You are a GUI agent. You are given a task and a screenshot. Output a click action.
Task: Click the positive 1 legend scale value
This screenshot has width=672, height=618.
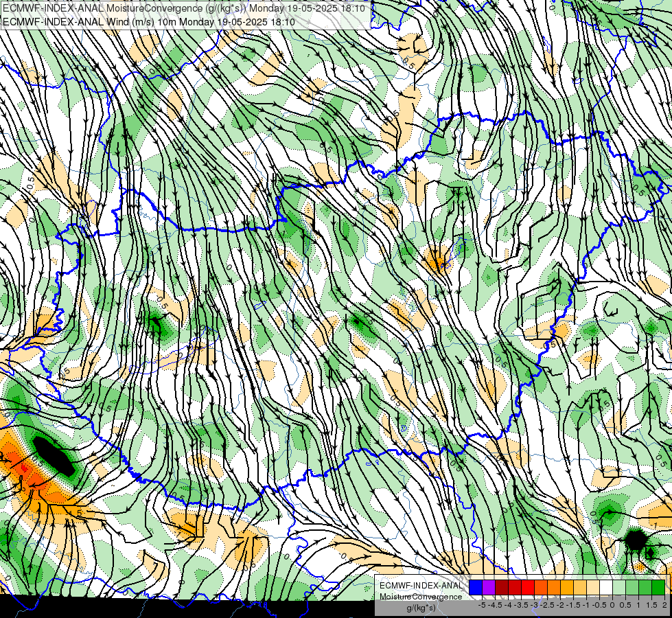(x=638, y=605)
